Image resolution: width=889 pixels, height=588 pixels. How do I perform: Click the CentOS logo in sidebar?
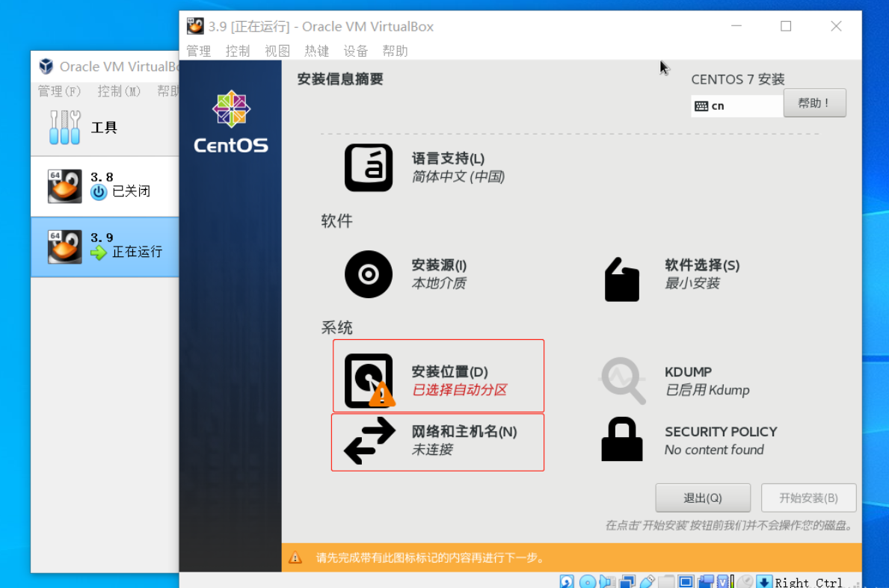[x=231, y=122]
